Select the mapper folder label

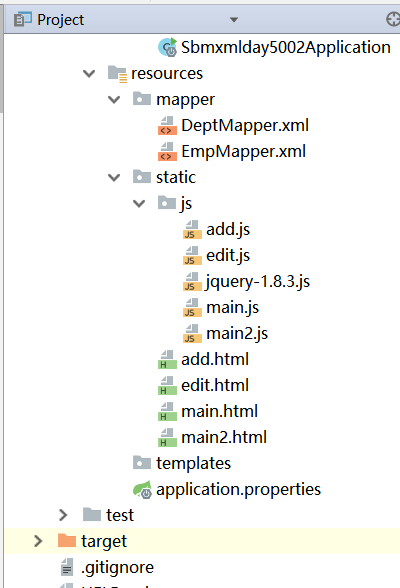coord(186,100)
